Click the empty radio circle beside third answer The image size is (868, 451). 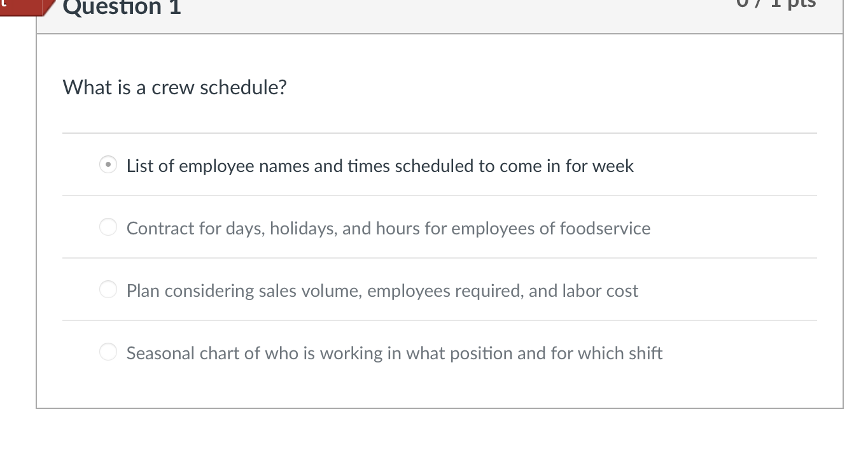pyautogui.click(x=107, y=289)
